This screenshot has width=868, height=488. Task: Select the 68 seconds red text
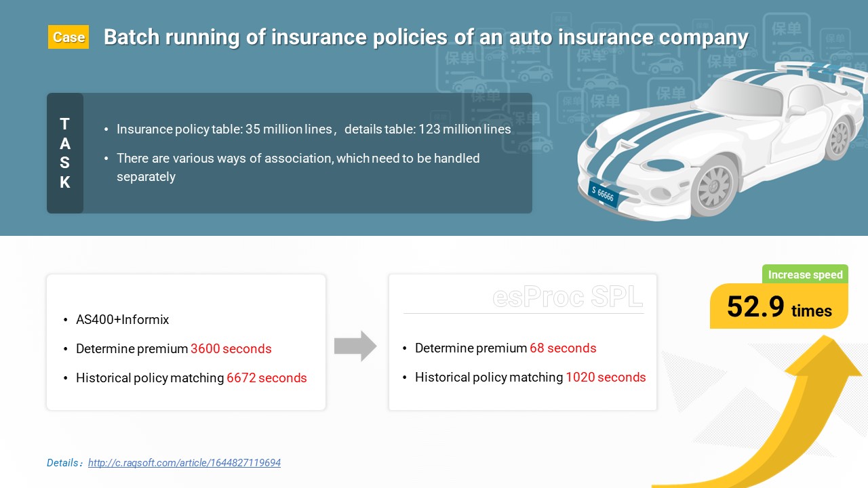pyautogui.click(x=563, y=348)
